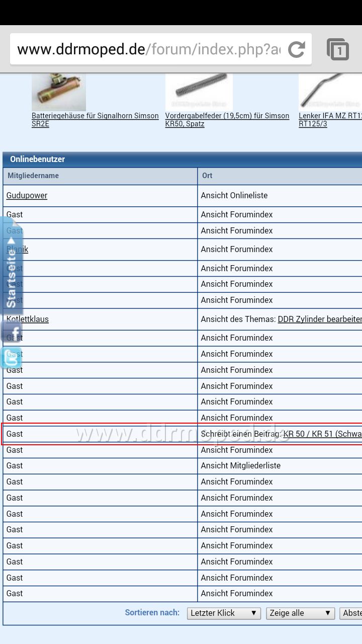Open Gudupower's user profile

[x=27, y=195]
